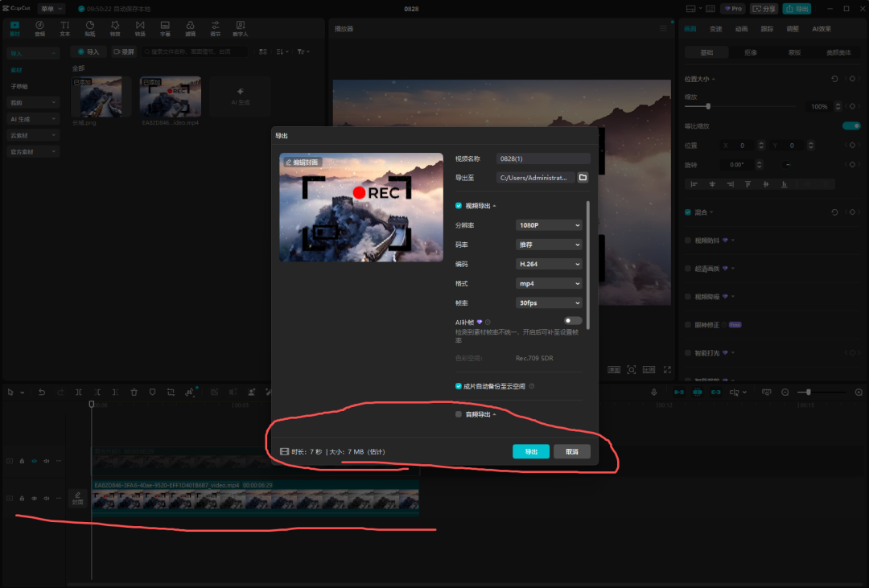Open the 编码 H.264 dropdown
Image resolution: width=869 pixels, height=588 pixels.
click(x=549, y=264)
